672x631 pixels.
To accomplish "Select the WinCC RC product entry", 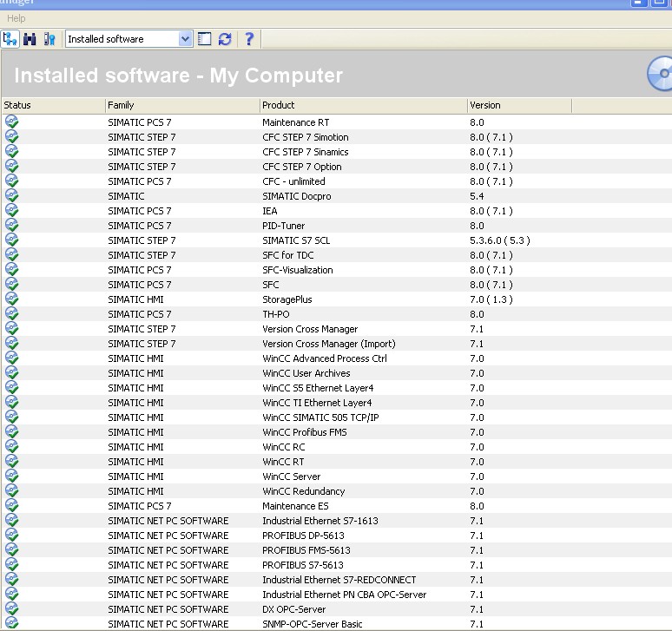I will 284,447.
